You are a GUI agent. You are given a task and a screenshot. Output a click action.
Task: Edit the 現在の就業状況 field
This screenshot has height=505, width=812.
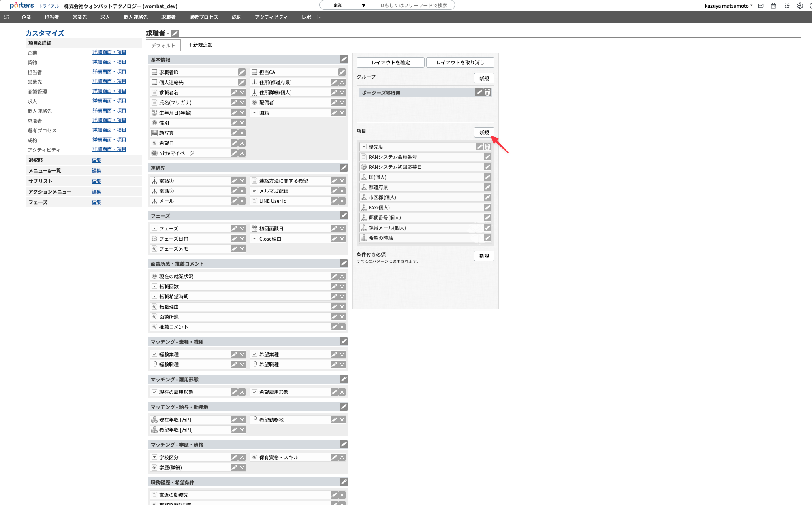click(334, 276)
